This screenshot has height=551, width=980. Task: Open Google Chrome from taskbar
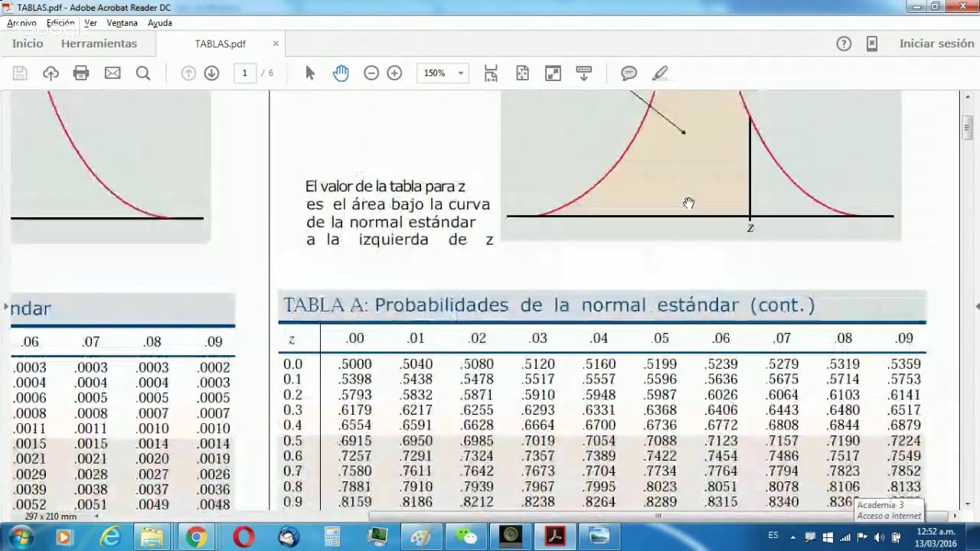pos(196,537)
